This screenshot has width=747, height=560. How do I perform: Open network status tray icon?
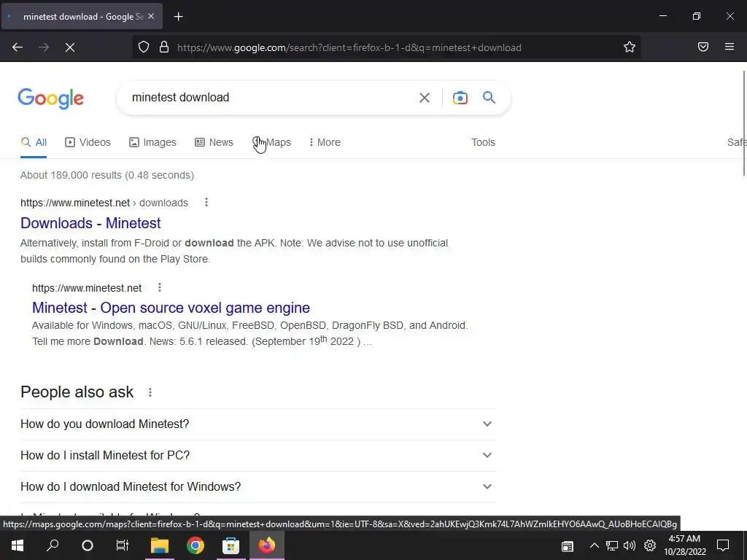612,545
